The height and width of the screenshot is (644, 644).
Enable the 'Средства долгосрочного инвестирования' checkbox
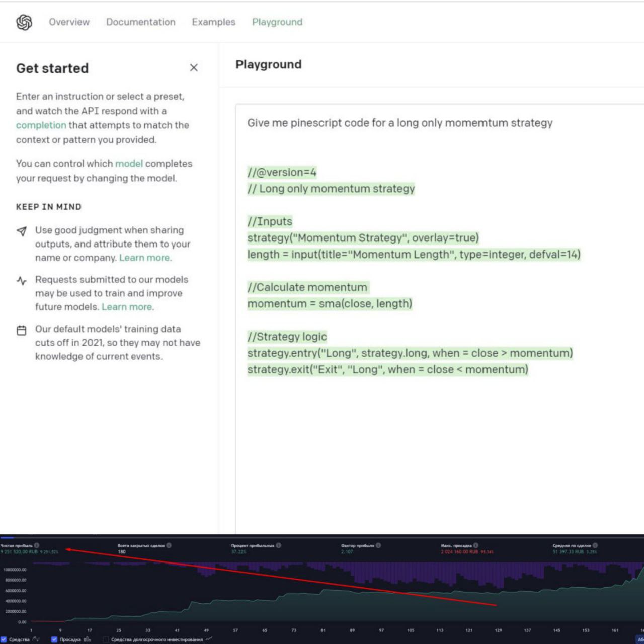click(x=106, y=639)
